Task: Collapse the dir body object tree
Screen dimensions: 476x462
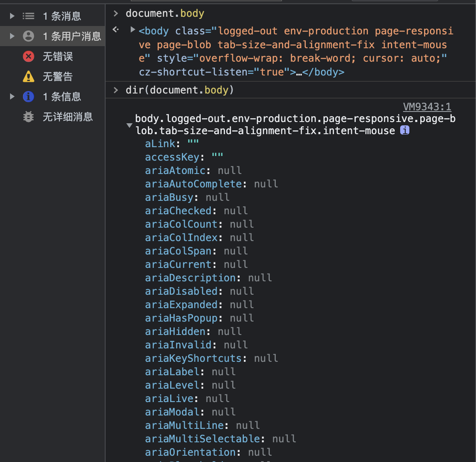Action: click(x=129, y=125)
